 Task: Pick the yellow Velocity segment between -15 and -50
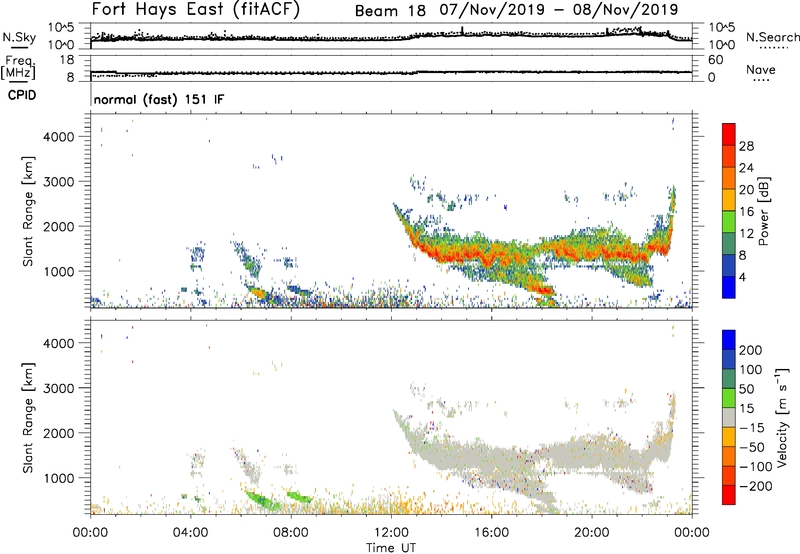(729, 437)
